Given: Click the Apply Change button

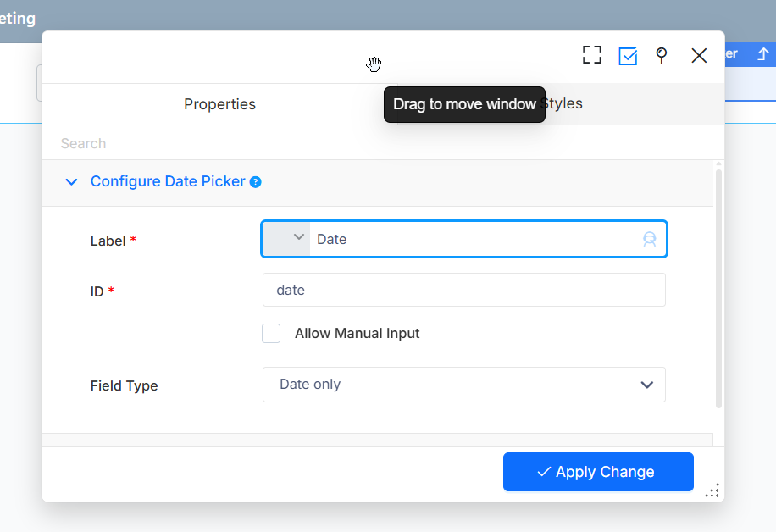Looking at the screenshot, I should tap(598, 472).
